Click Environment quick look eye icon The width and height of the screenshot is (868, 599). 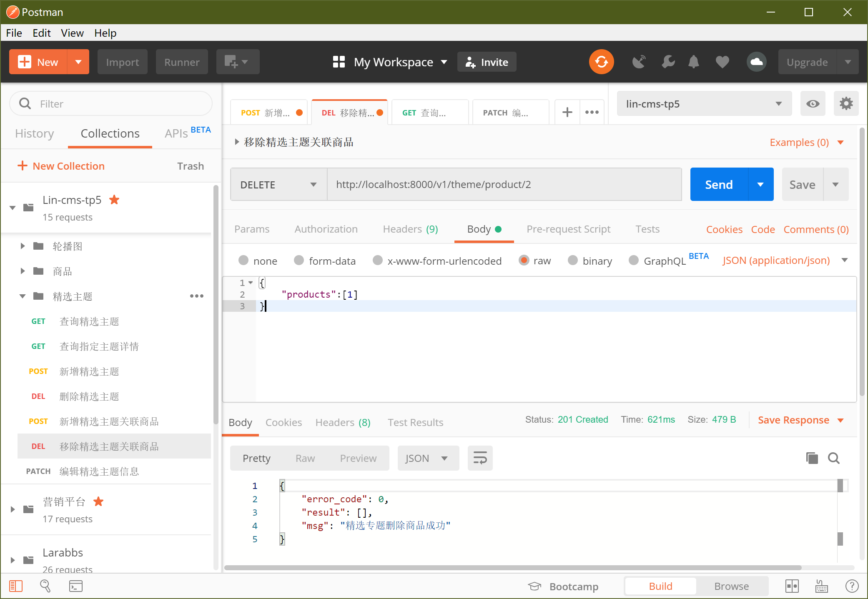pyautogui.click(x=813, y=103)
